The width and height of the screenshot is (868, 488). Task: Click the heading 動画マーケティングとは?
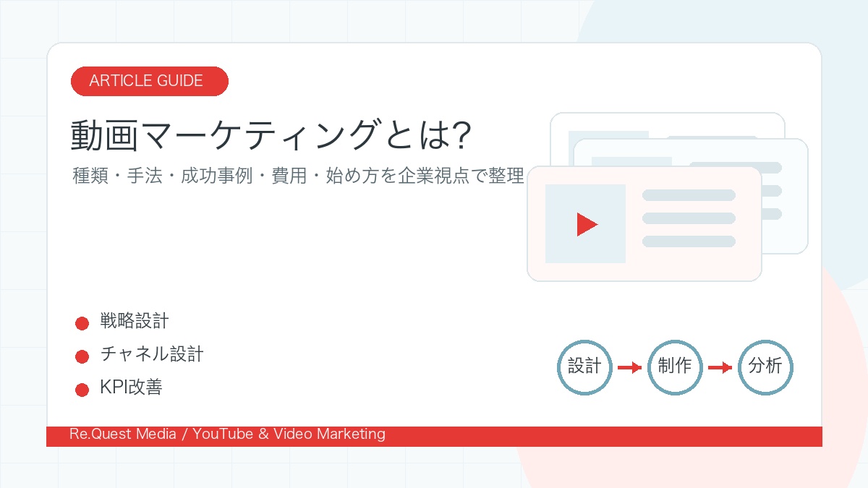pyautogui.click(x=271, y=135)
